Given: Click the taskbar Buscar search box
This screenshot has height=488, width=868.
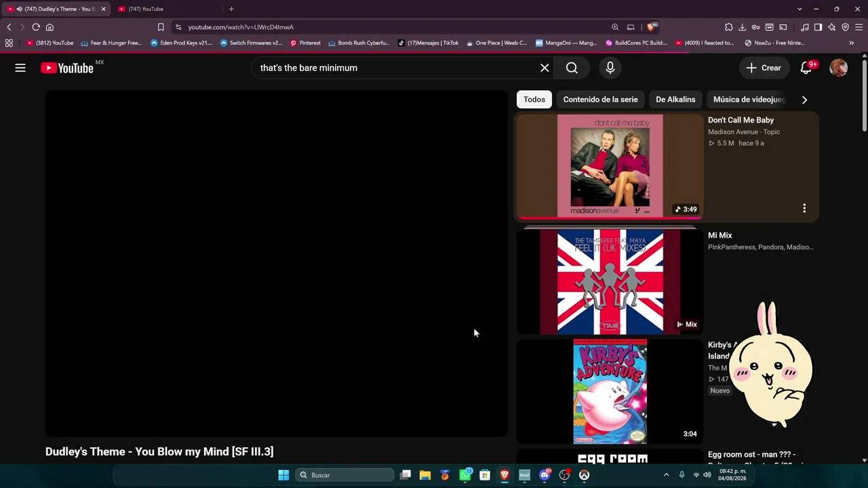Looking at the screenshot, I should click(345, 475).
